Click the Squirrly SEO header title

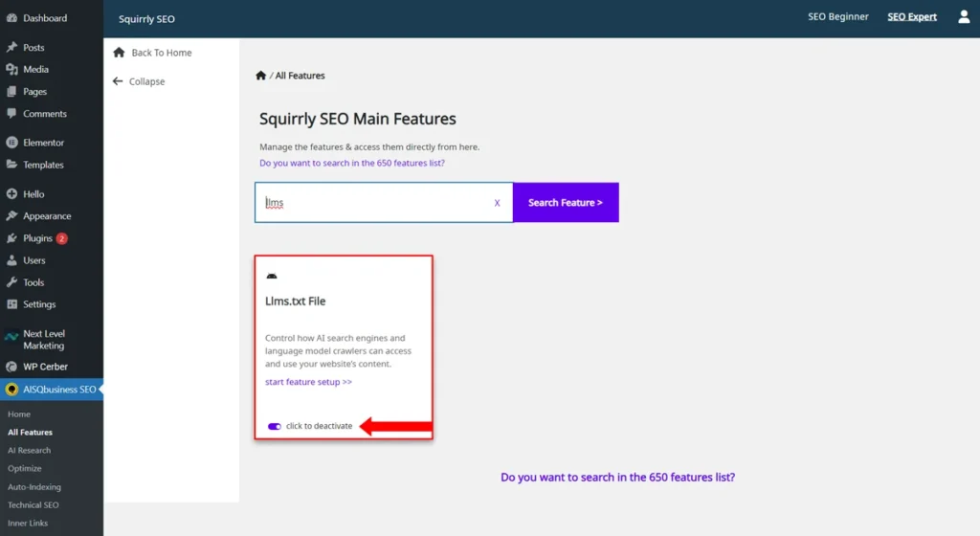pyautogui.click(x=146, y=19)
